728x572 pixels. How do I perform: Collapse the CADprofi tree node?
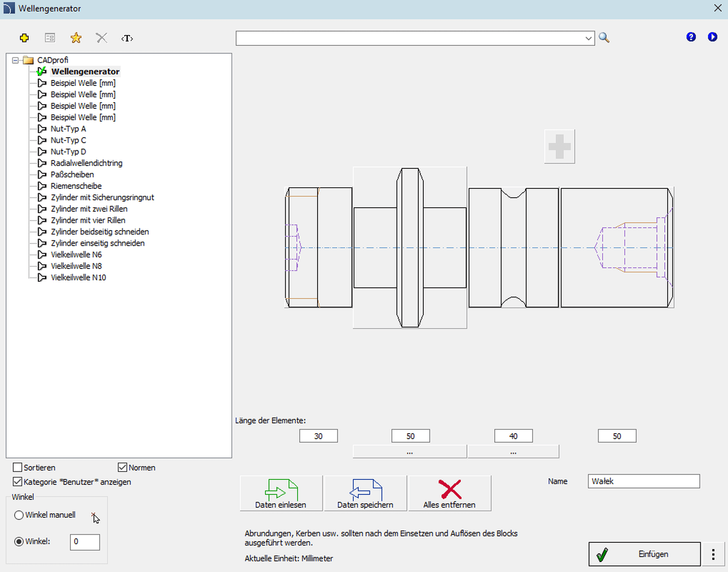pos(15,60)
